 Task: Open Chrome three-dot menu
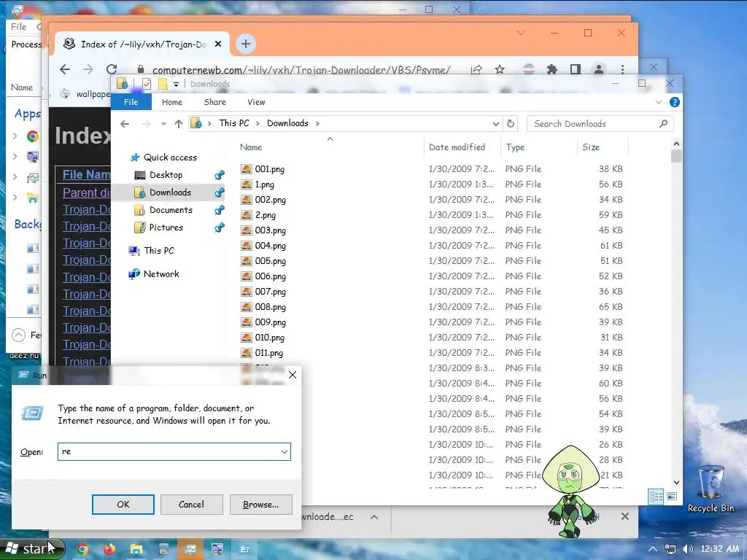click(x=622, y=69)
